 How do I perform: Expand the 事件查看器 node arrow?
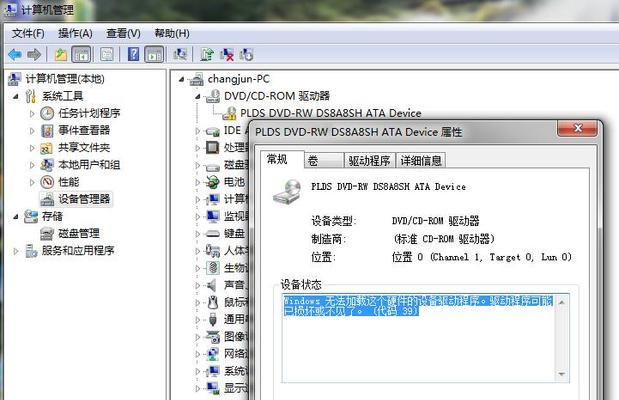coord(32,130)
